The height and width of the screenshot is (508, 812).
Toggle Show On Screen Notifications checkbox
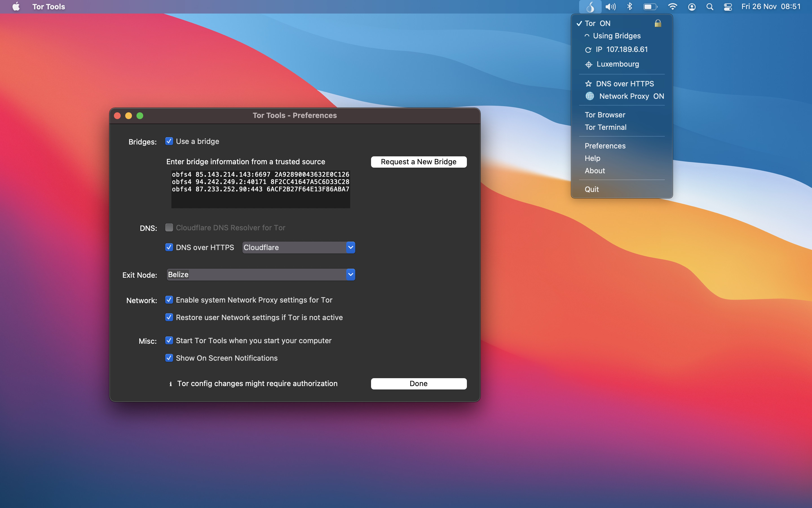coord(169,358)
